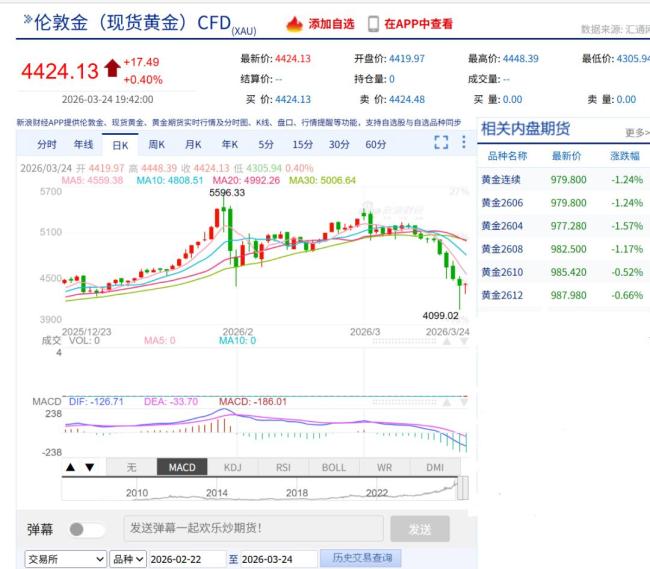Switch to the 分时 tab

click(x=46, y=145)
